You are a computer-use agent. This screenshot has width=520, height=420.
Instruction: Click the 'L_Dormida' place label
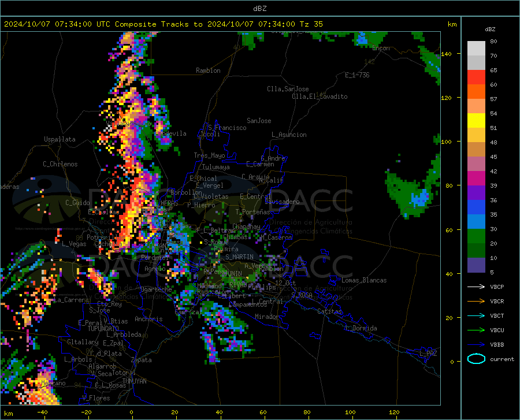click(x=361, y=328)
